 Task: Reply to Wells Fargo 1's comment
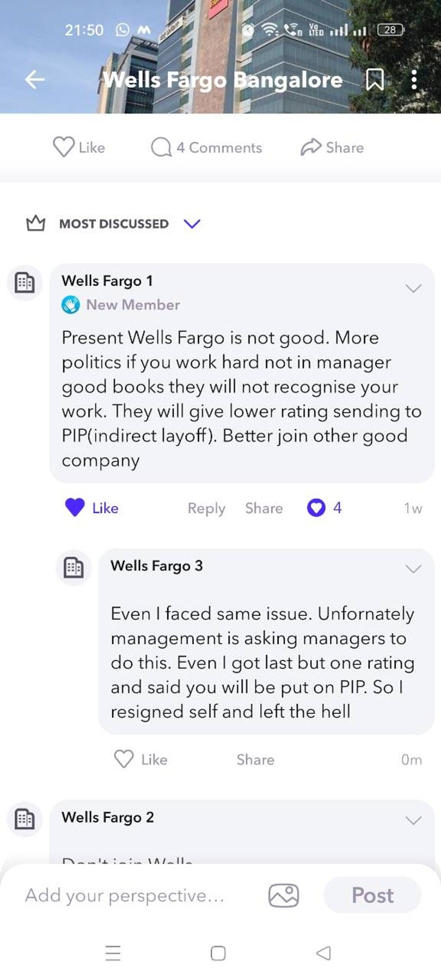(206, 508)
